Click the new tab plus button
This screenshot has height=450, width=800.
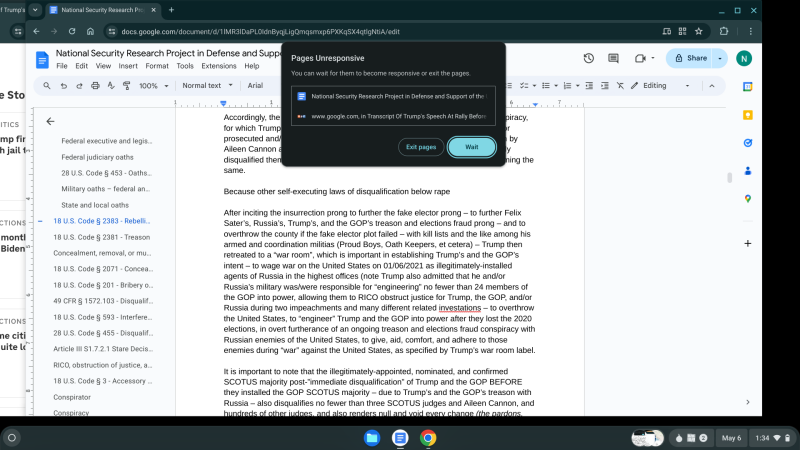[171, 10]
